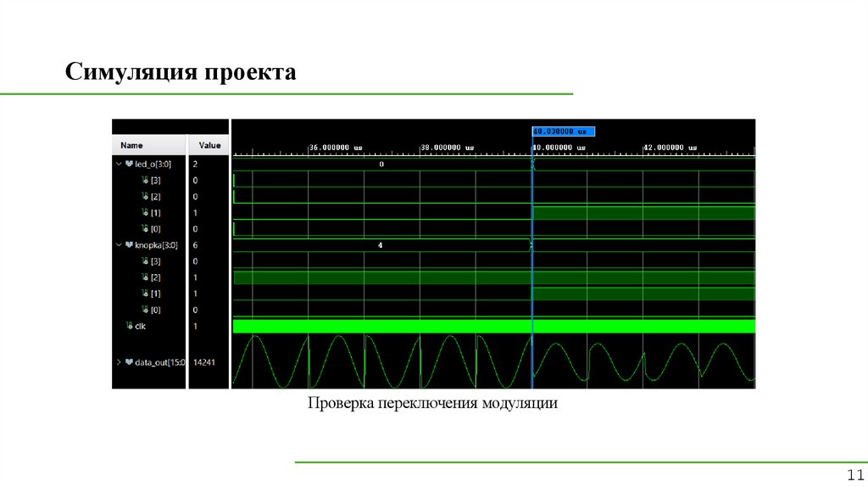Select the led_o[3:0] signal name
Screen dimensions: 868x487
click(x=153, y=164)
